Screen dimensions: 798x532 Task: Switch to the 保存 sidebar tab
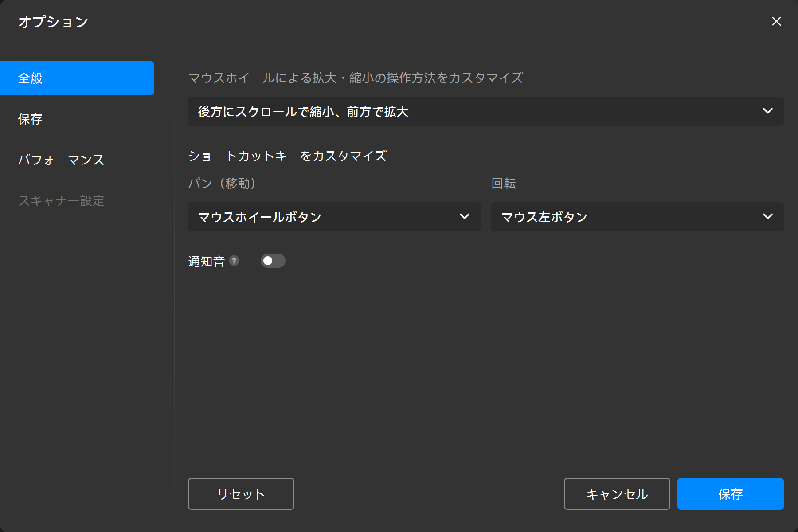coord(30,119)
